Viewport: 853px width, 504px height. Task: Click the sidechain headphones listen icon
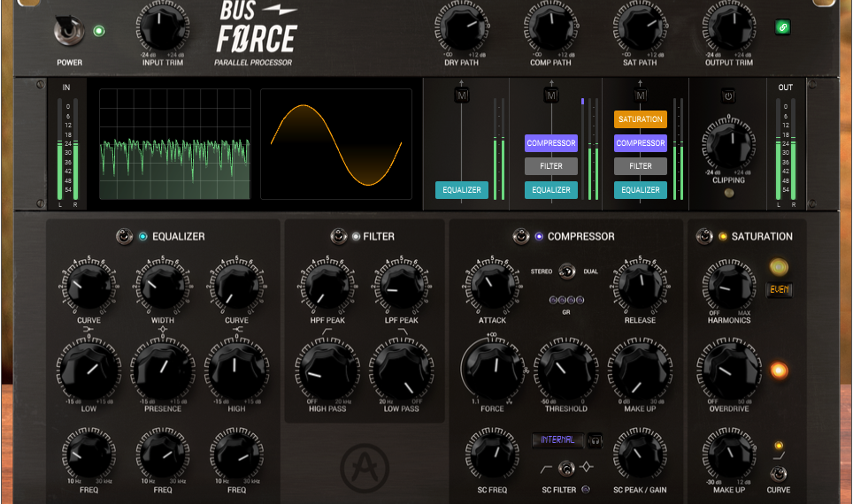595,439
